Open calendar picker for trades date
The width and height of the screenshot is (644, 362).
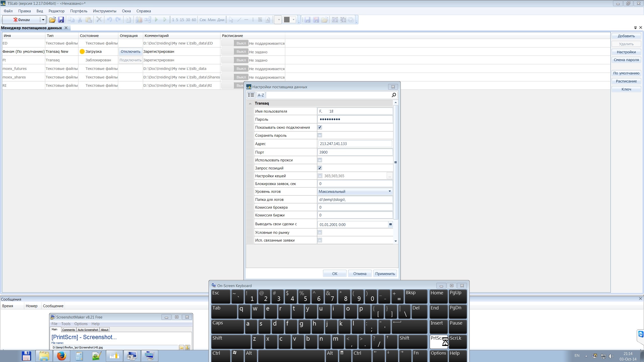390,224
